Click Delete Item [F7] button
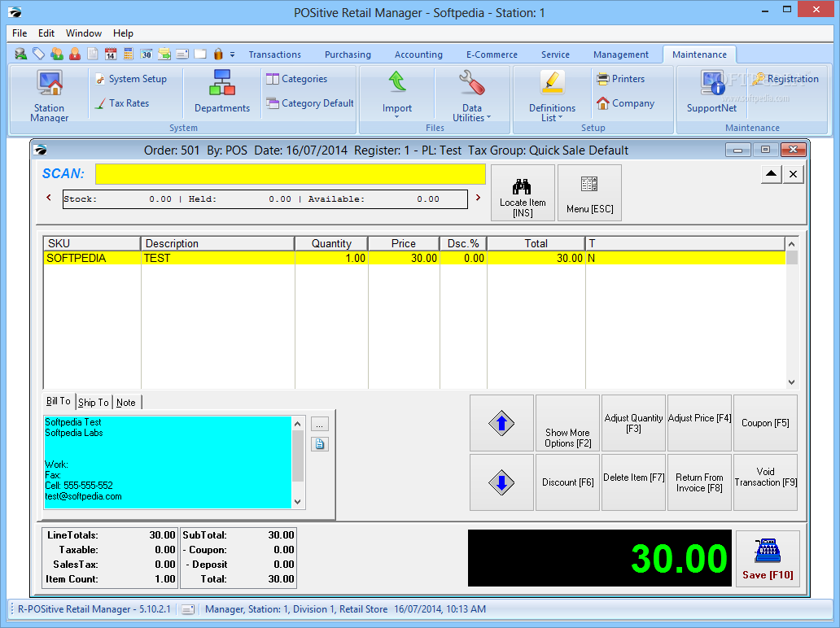Image resolution: width=840 pixels, height=628 pixels. 633,482
